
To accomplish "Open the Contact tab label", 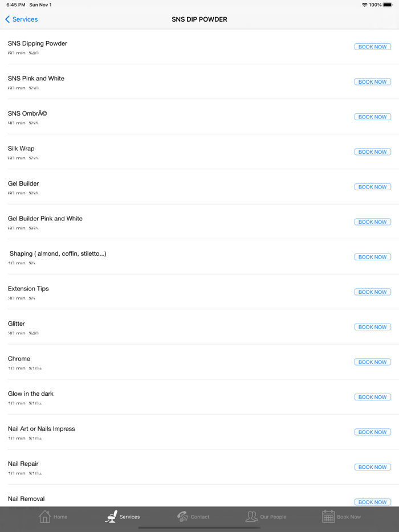I will (200, 517).
